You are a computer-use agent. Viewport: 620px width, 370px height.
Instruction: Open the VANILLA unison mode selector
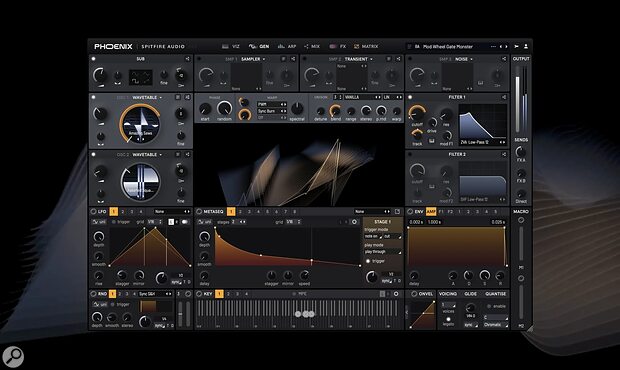363,97
